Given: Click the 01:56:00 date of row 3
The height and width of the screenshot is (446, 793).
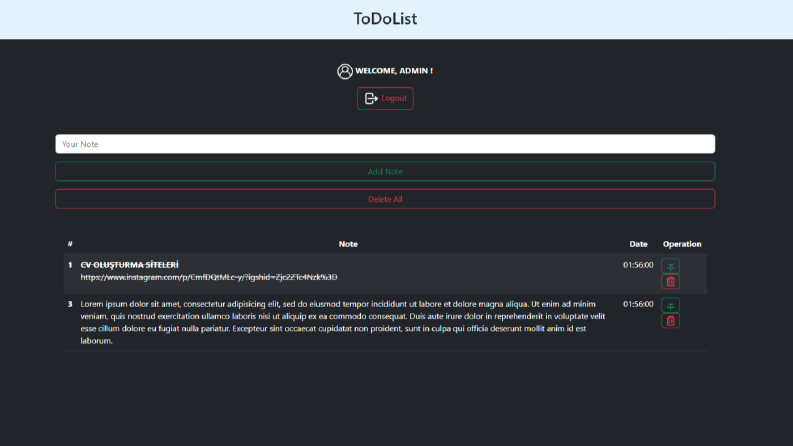Looking at the screenshot, I should coord(638,304).
